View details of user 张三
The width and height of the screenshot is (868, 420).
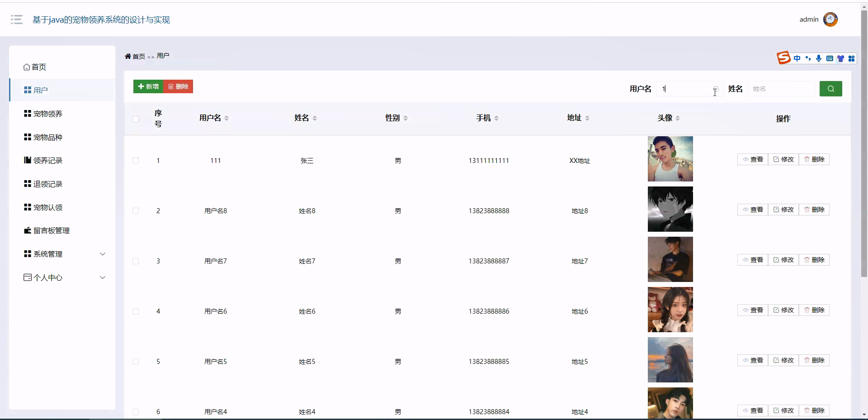[753, 159]
